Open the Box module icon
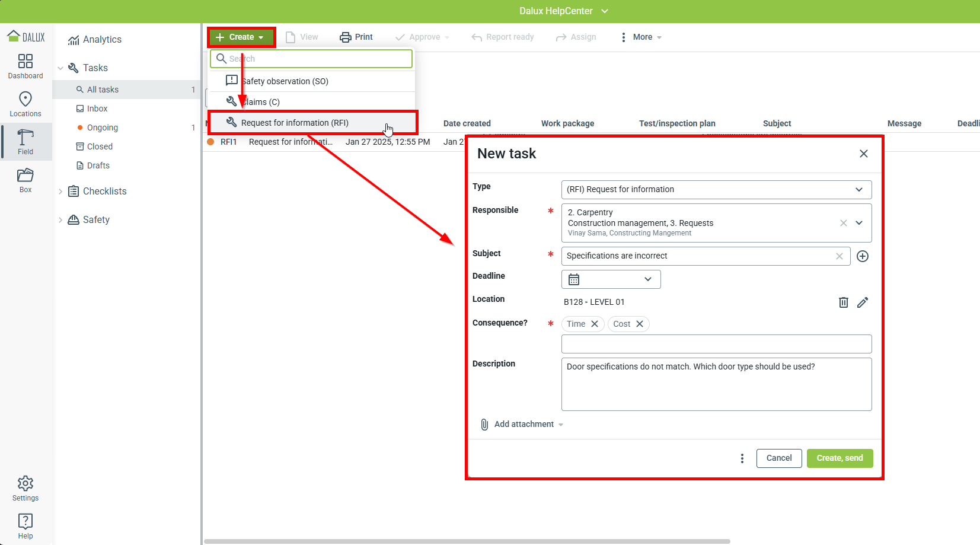This screenshot has width=980, height=545. point(25,180)
